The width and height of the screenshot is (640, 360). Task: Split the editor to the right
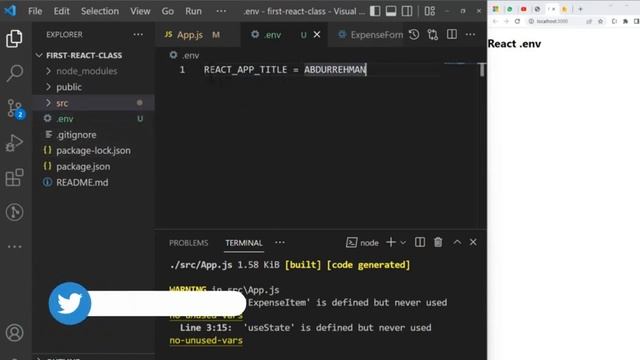[451, 35]
